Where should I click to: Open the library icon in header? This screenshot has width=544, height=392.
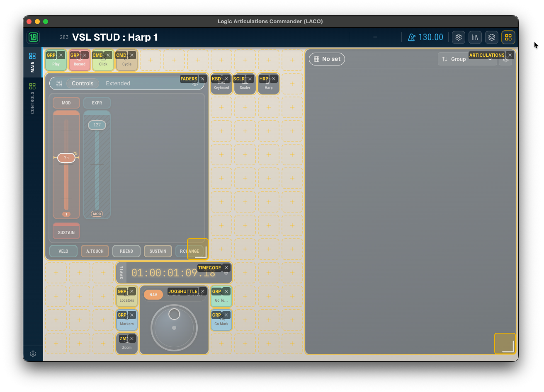click(x=475, y=37)
